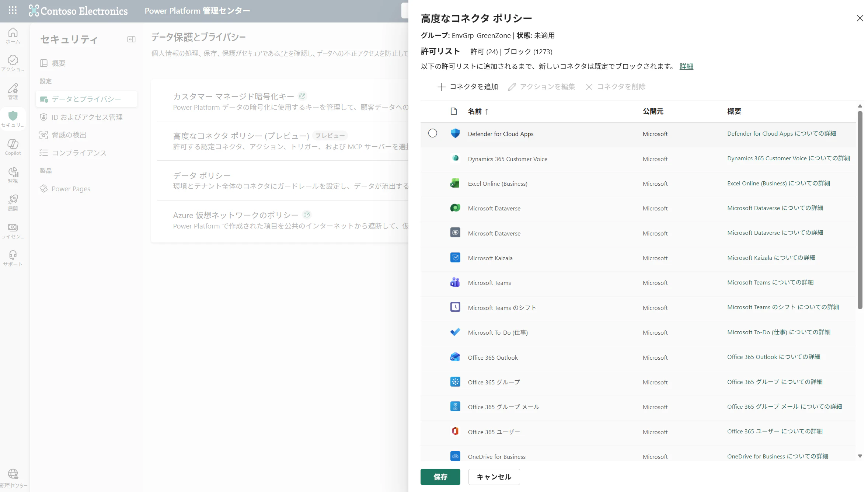Select the Defender for Cloud Apps row radio

pyautogui.click(x=433, y=133)
